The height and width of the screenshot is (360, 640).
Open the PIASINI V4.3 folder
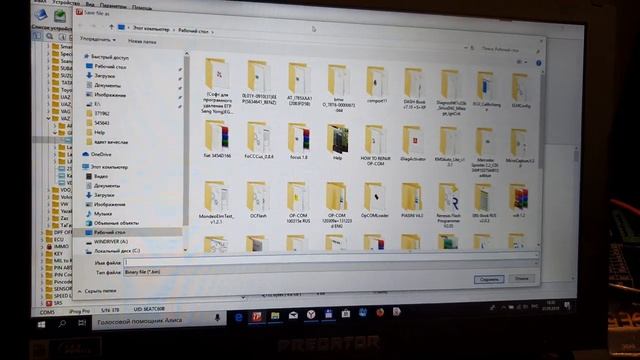412,200
